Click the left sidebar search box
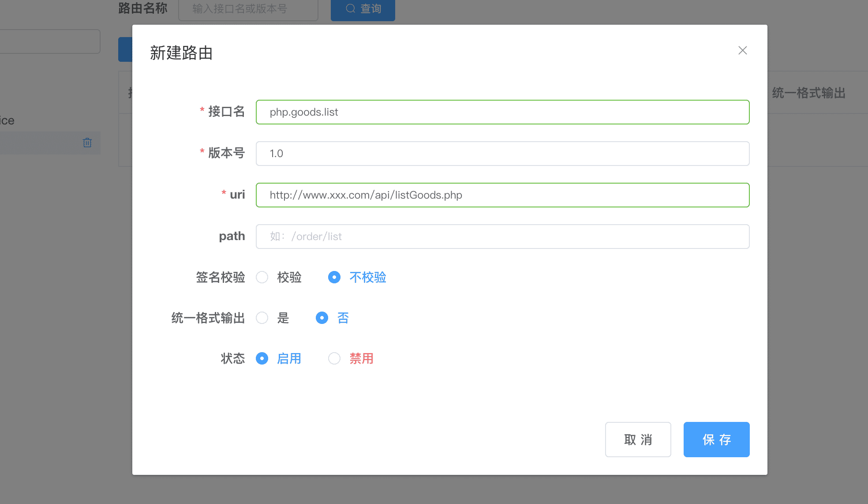 pyautogui.click(x=49, y=41)
